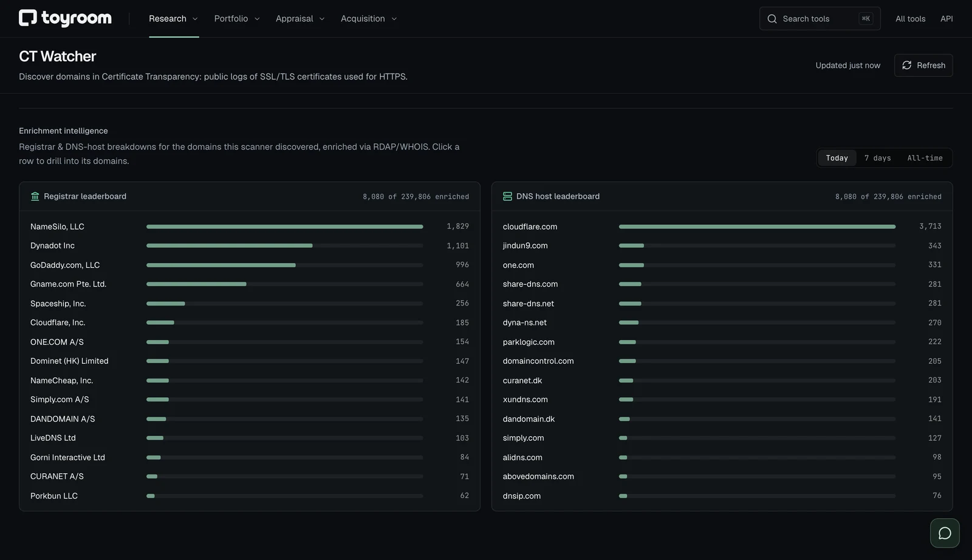Open the NameCheap, Inc. row

click(x=250, y=380)
